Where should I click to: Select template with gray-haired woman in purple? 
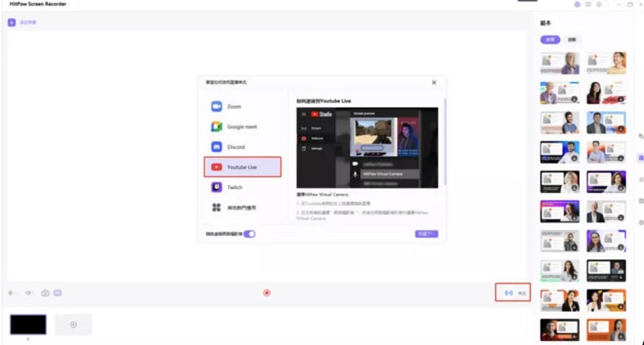pos(559,64)
